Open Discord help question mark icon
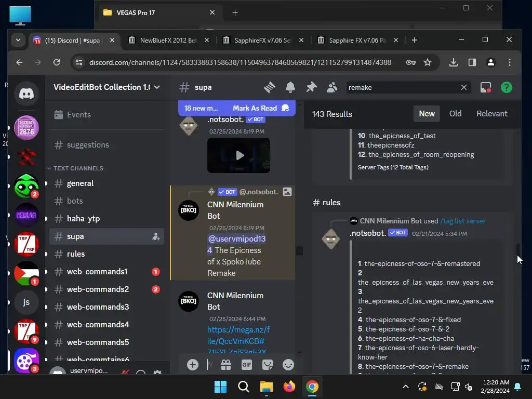Image resolution: width=532 pixels, height=399 pixels. point(507,87)
